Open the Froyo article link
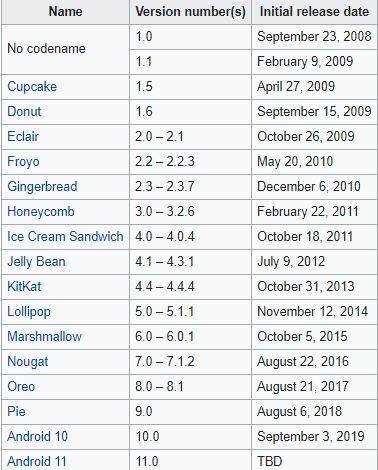Screen dimensions: 378x470 coord(23,162)
